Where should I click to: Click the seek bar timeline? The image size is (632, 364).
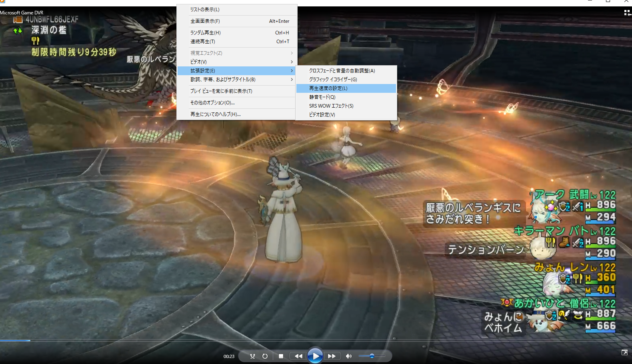click(x=316, y=340)
